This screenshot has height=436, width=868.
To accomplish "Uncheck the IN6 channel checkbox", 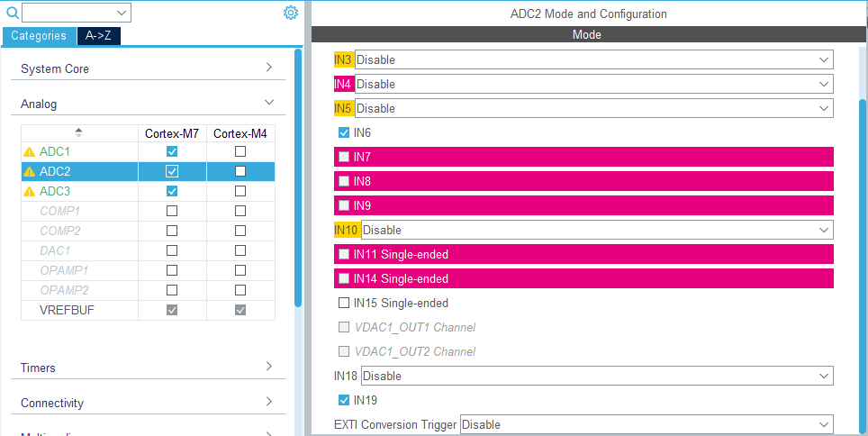I will coord(344,132).
